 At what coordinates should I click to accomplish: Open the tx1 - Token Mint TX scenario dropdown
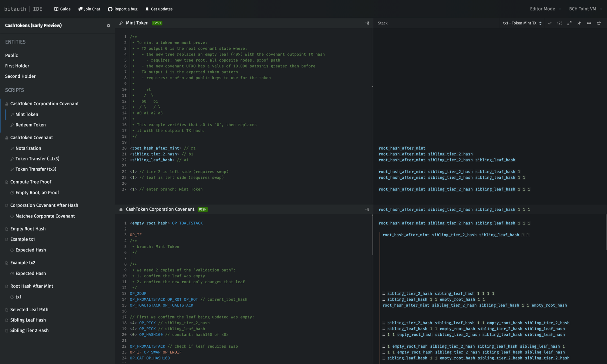click(522, 23)
